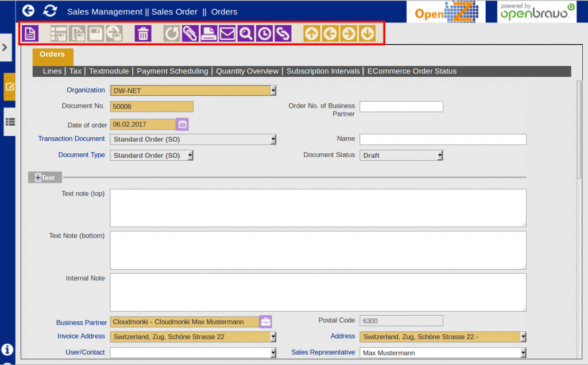Send the order by email

coord(227,34)
